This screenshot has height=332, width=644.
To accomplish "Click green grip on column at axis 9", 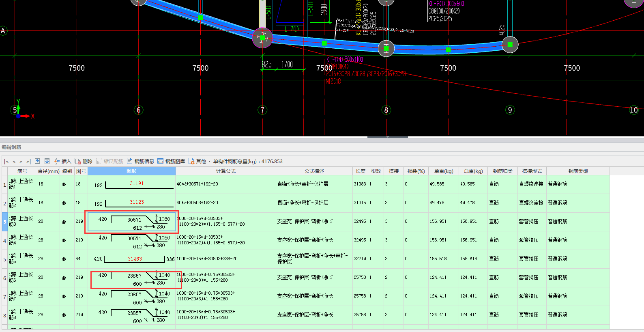I will pyautogui.click(x=510, y=45).
